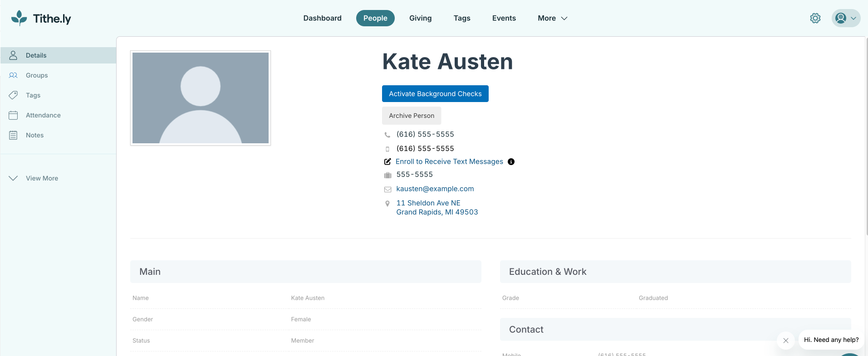Go to the Dashboard tab
The height and width of the screenshot is (356, 868).
[x=323, y=18]
